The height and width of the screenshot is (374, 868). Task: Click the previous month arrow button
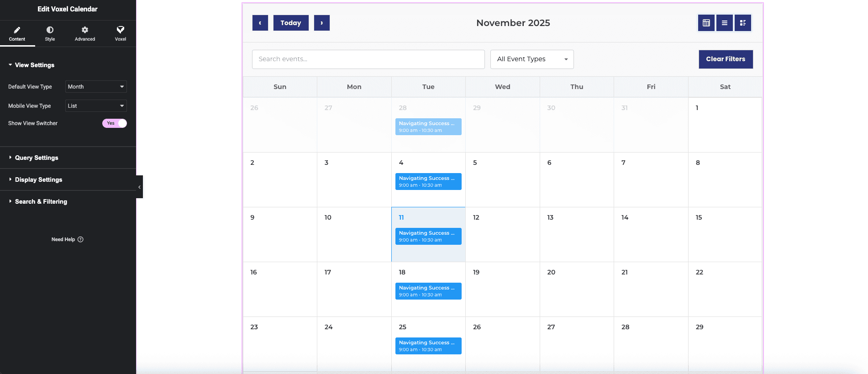[x=260, y=23]
